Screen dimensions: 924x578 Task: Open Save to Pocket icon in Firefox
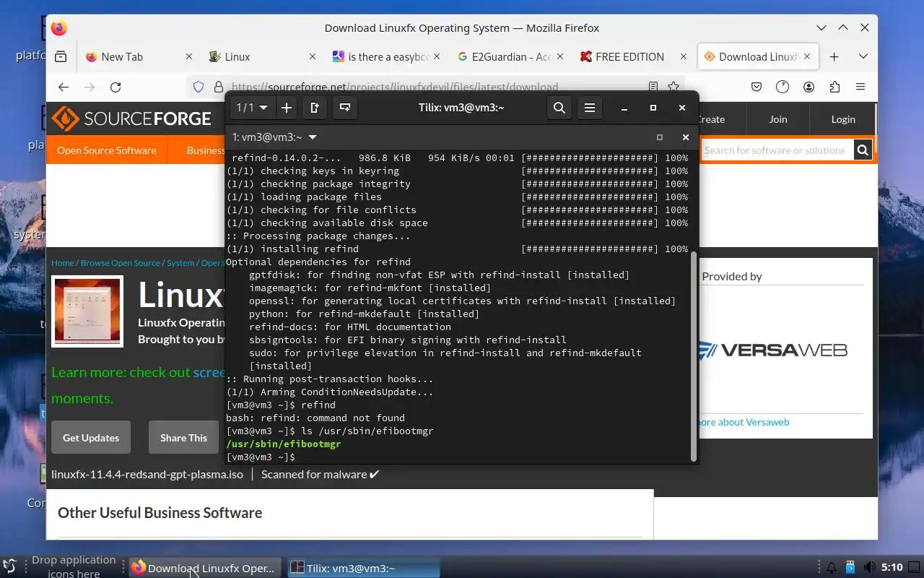pyautogui.click(x=757, y=87)
